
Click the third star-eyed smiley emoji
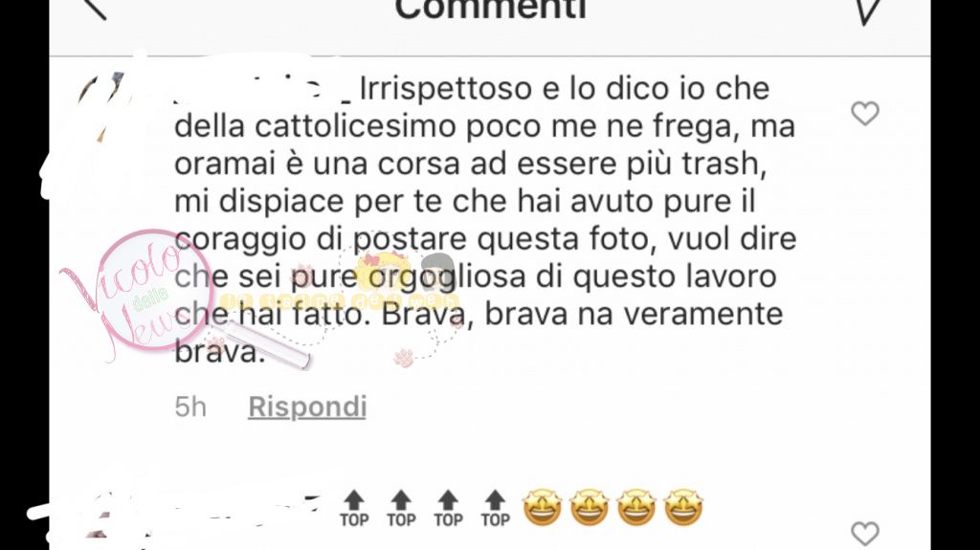(636, 508)
